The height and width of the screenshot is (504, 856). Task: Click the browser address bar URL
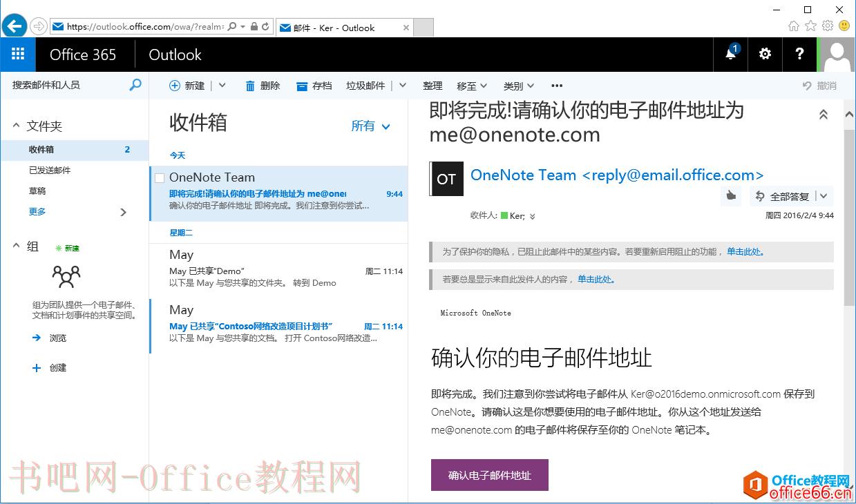tap(145, 26)
